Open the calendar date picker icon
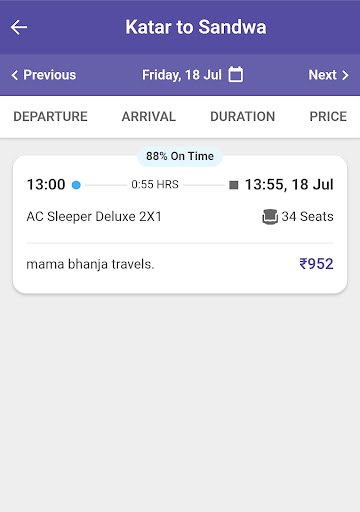Screen dimensions: 360x512 tap(236, 74)
